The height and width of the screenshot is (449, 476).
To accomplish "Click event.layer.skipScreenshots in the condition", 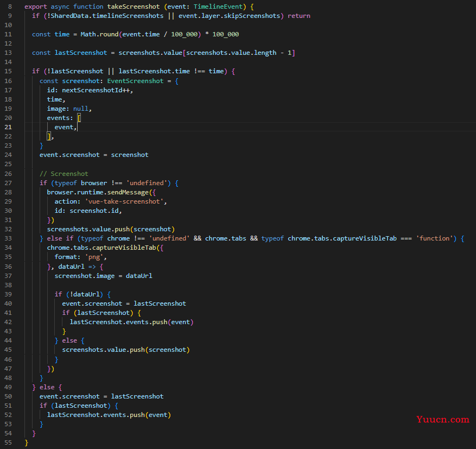I will [229, 16].
